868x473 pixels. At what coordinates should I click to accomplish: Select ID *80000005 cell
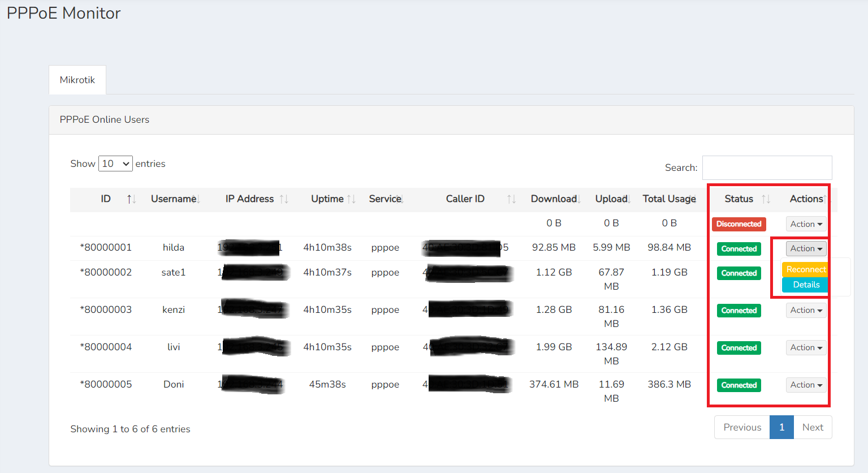click(x=106, y=384)
